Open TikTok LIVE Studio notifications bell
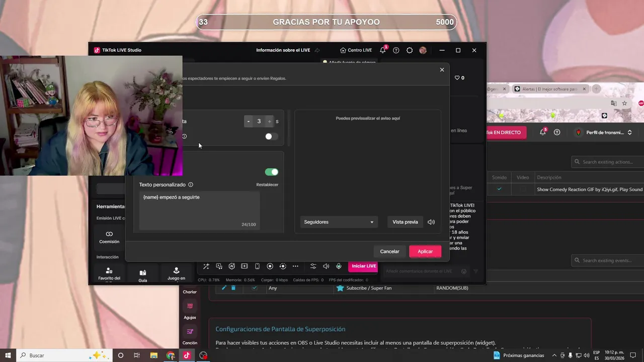The height and width of the screenshot is (362, 644). point(383,50)
